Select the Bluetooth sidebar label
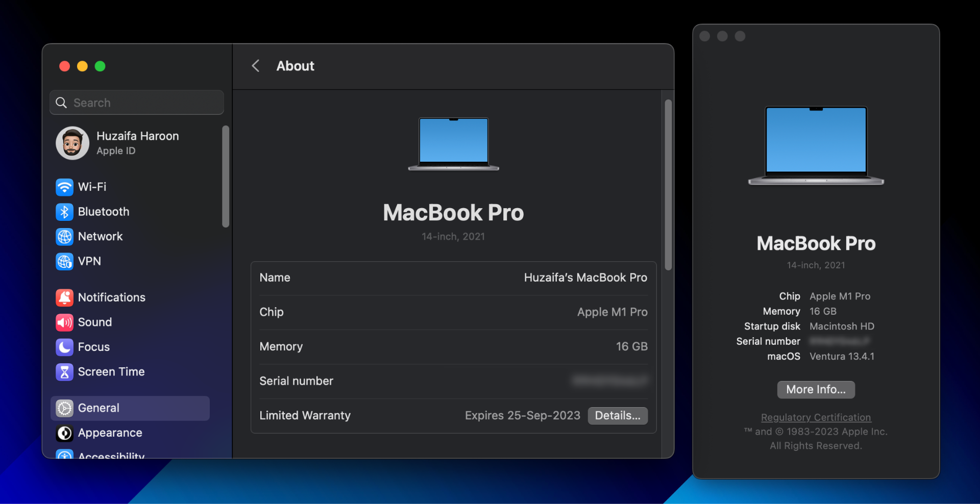 (104, 212)
